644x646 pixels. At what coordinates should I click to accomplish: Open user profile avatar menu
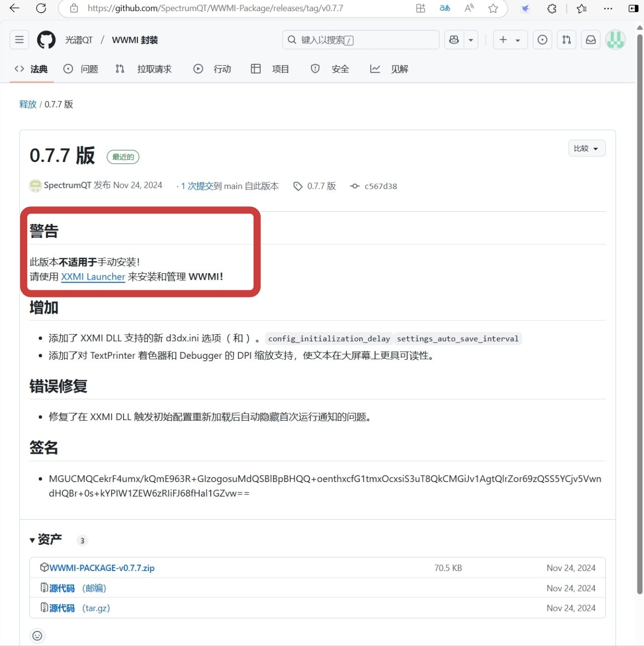coord(615,40)
